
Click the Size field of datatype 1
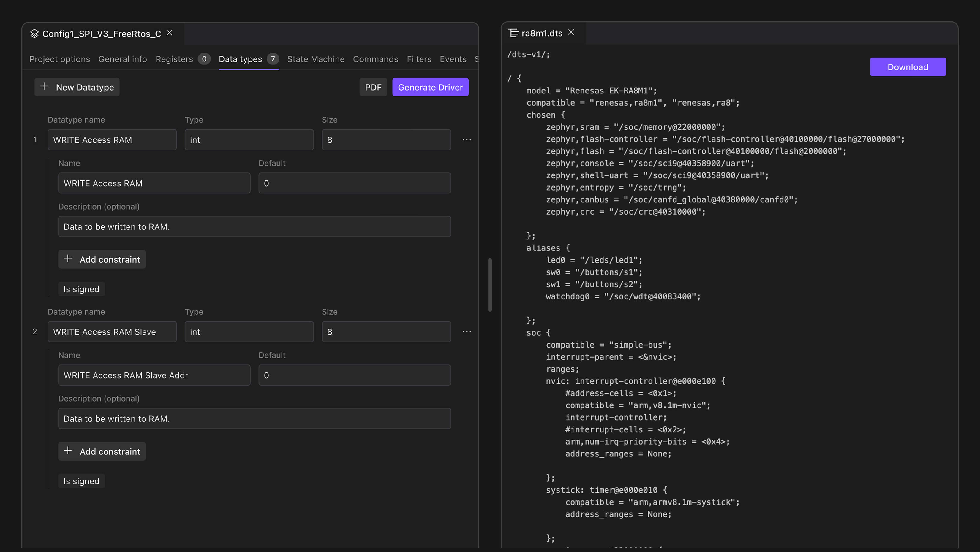(x=386, y=140)
